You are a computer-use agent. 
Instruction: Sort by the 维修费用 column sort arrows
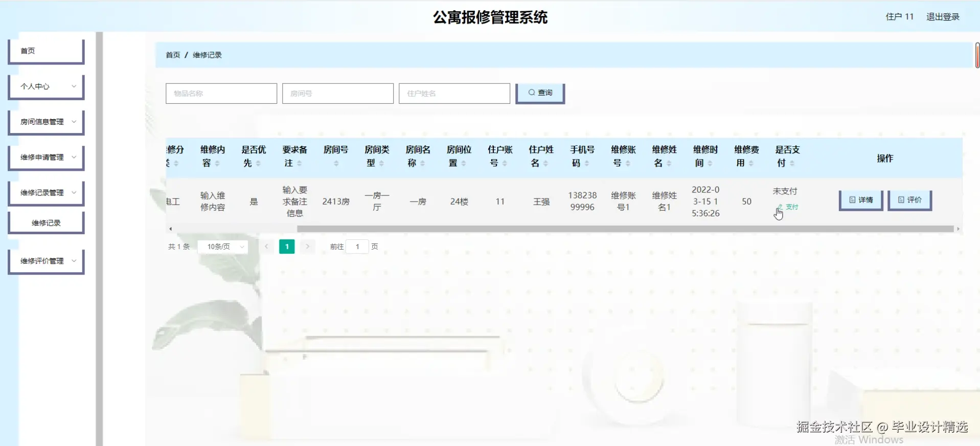[x=751, y=163]
